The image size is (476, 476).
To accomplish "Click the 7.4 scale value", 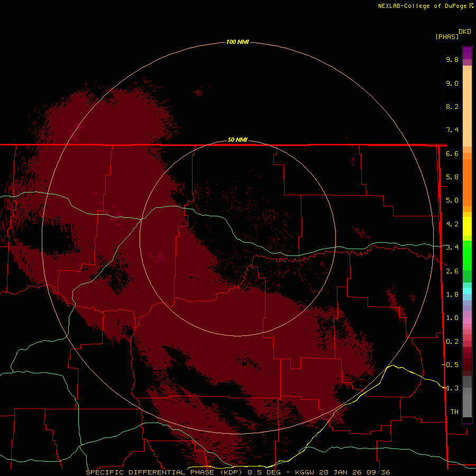I will [452, 130].
